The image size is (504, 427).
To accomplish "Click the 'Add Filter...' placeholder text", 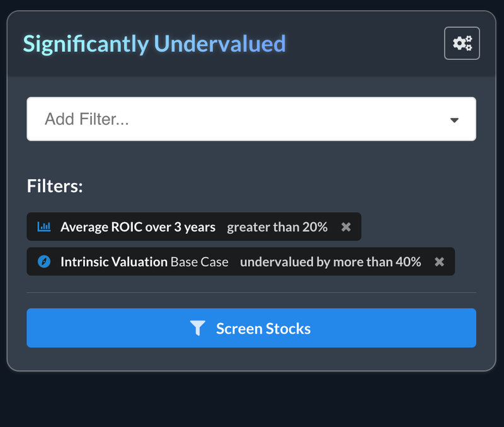I will (x=87, y=119).
